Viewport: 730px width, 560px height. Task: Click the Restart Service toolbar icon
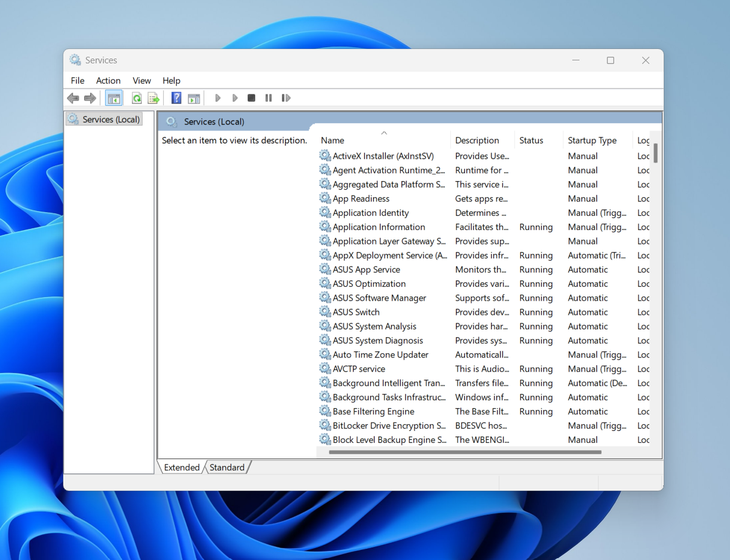(x=286, y=98)
